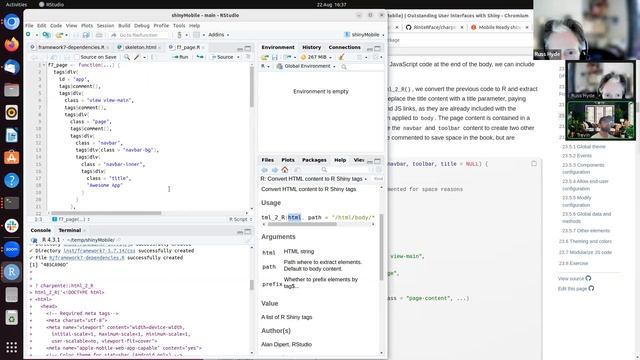Click the Help pane home icon

(x=284, y=170)
